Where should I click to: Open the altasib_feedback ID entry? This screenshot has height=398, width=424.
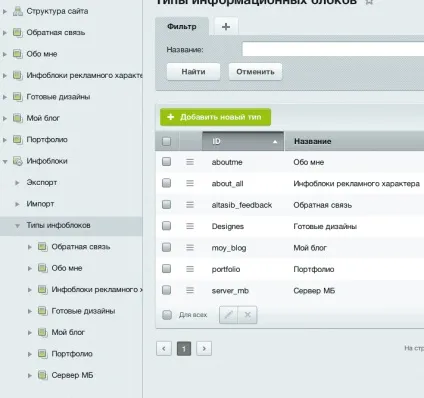(x=242, y=205)
